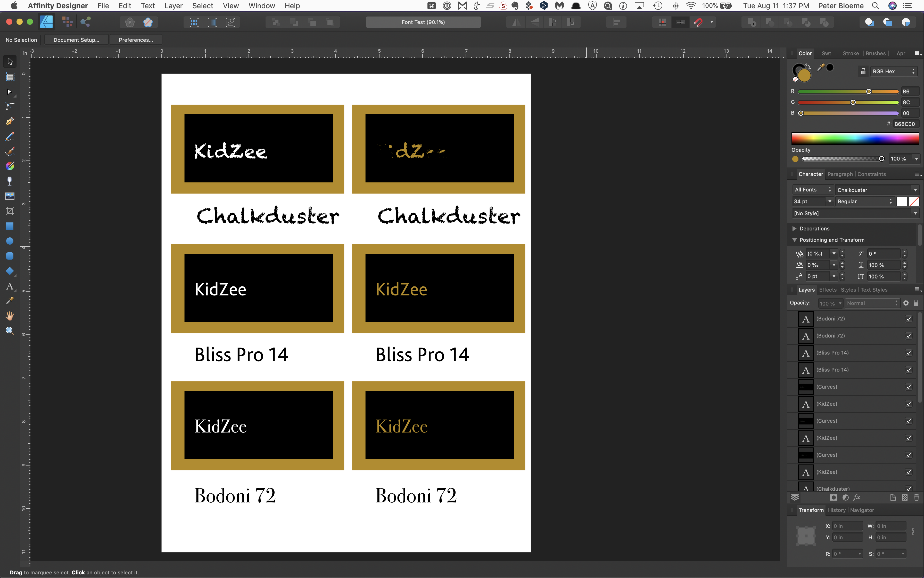Hide the topmost Curves layer
Viewport: 924px width, 578px height.
[909, 387]
